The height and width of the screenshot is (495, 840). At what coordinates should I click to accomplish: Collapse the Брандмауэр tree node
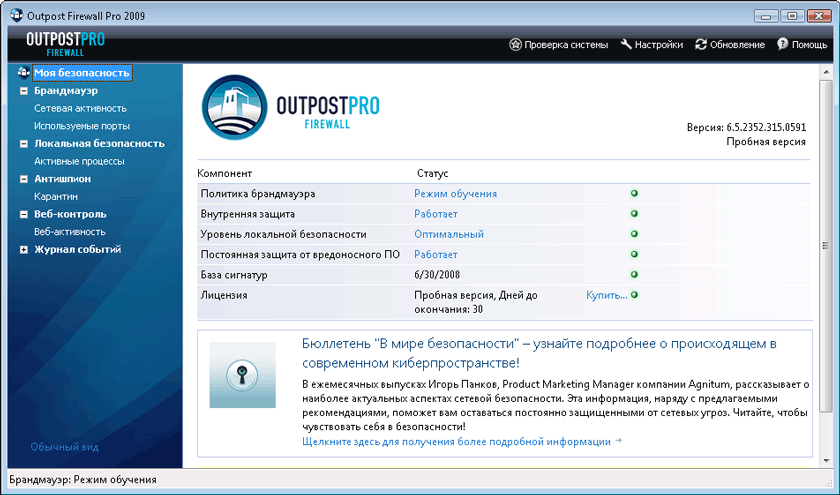(x=24, y=91)
